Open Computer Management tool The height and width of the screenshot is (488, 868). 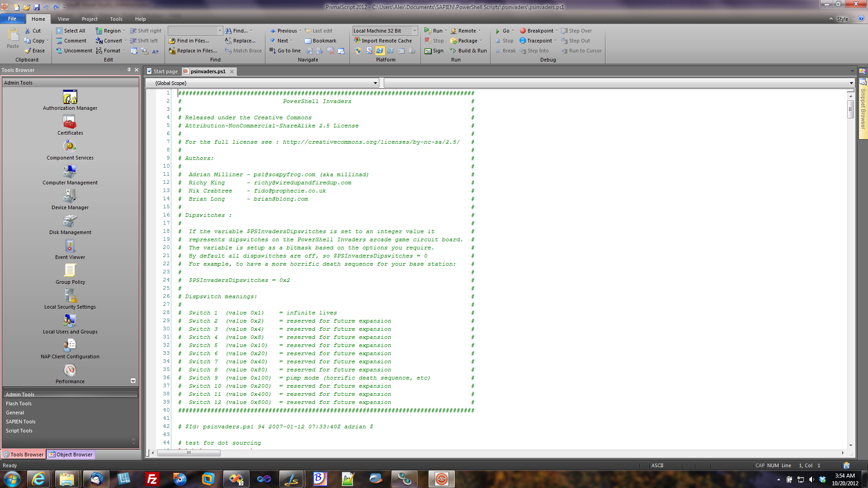click(70, 175)
